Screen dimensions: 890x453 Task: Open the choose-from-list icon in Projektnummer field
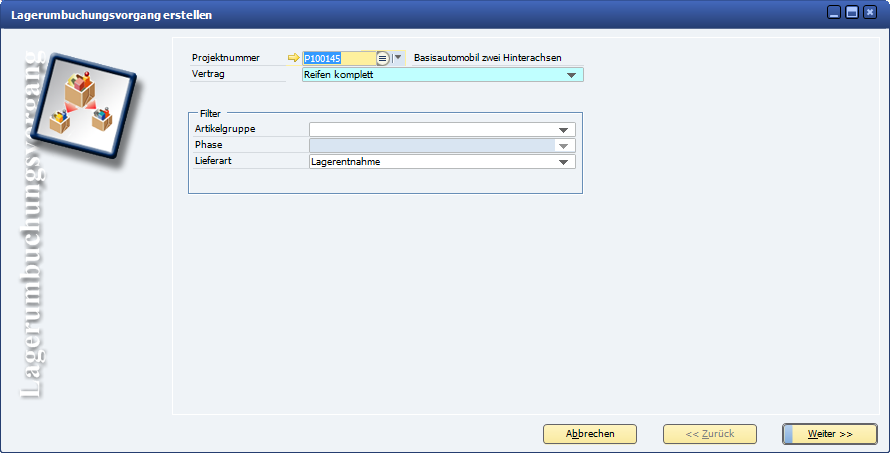[x=383, y=59]
